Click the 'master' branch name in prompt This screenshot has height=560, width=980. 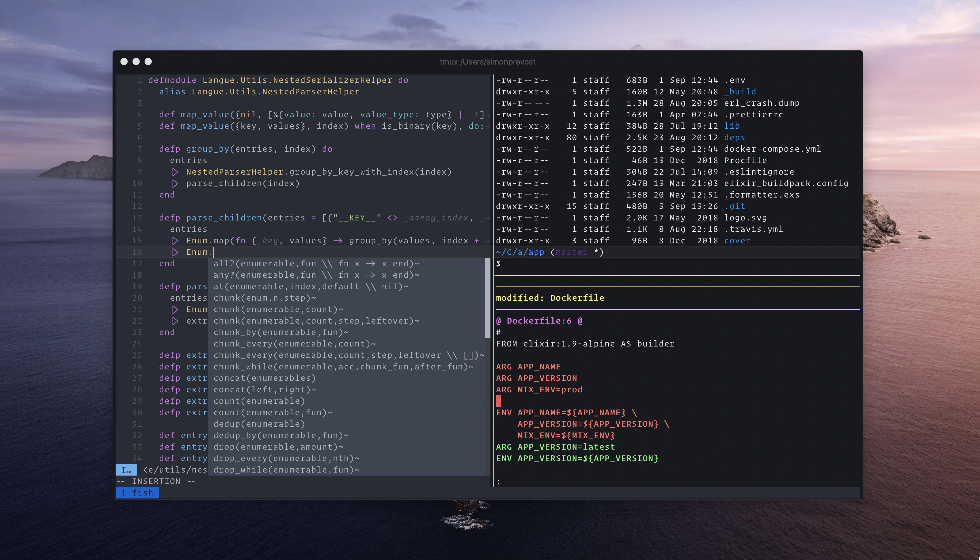(571, 252)
